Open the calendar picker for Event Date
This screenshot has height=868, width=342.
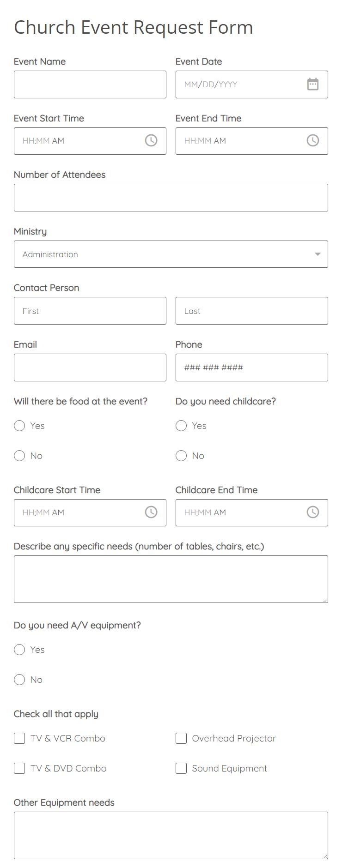pos(313,84)
